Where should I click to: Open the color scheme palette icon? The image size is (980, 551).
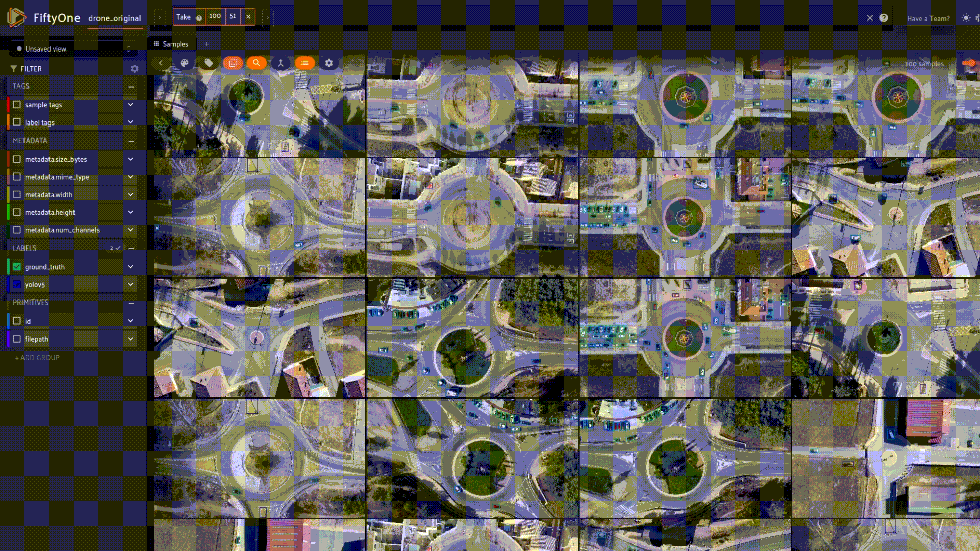point(184,63)
